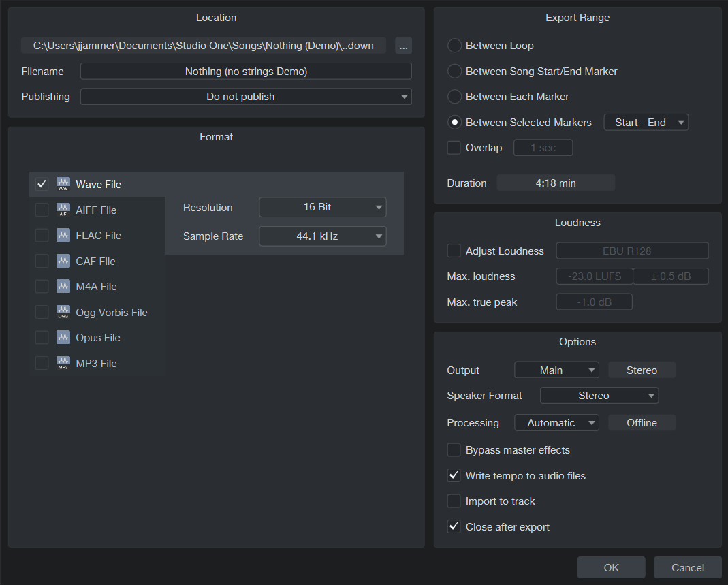Select Between Loop export range
The image size is (728, 585).
click(x=454, y=46)
